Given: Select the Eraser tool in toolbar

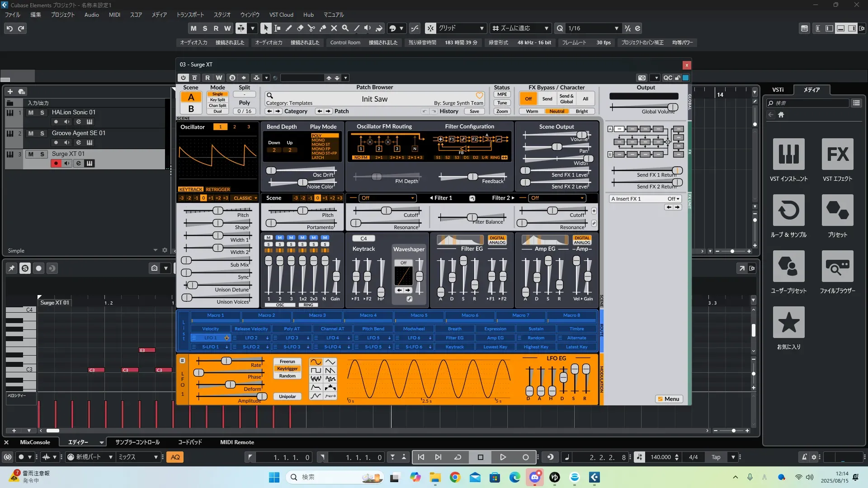Looking at the screenshot, I should click(x=300, y=28).
